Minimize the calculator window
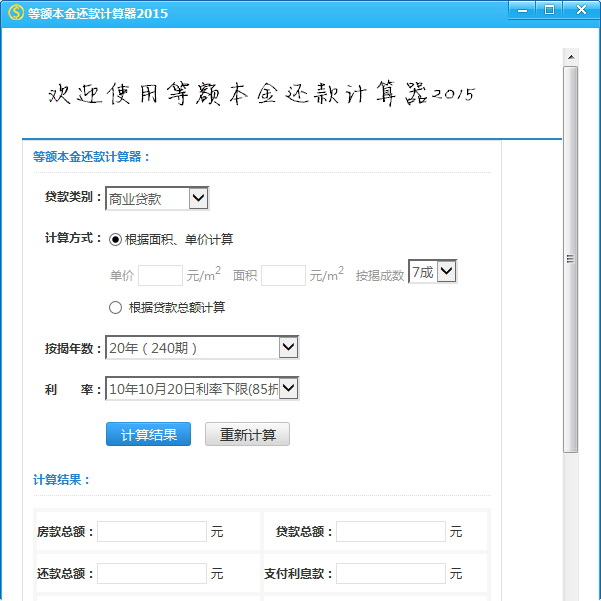The image size is (601, 601). (x=522, y=10)
